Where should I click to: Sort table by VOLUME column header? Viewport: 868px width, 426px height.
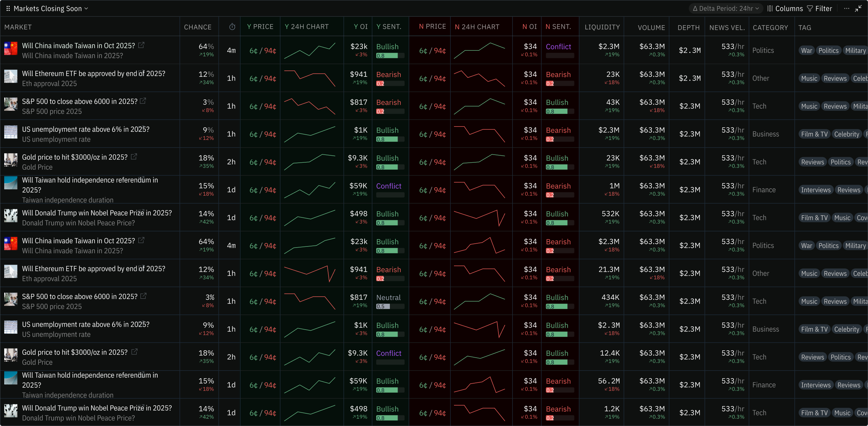tap(651, 27)
